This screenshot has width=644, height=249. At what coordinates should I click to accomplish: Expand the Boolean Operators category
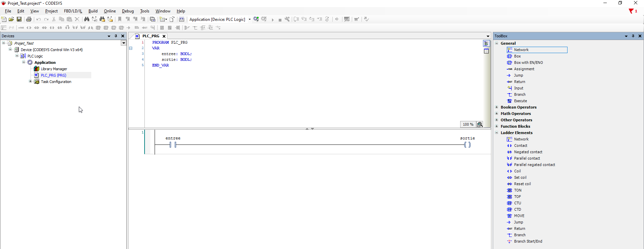pos(497,107)
